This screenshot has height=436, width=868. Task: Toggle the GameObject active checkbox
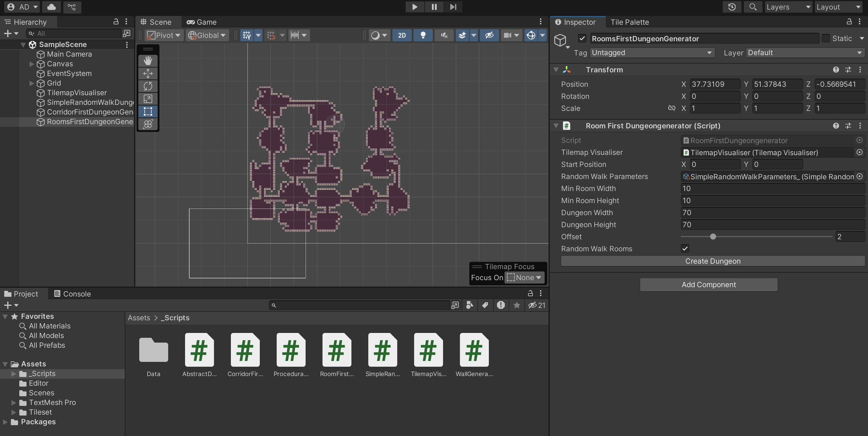[582, 39]
